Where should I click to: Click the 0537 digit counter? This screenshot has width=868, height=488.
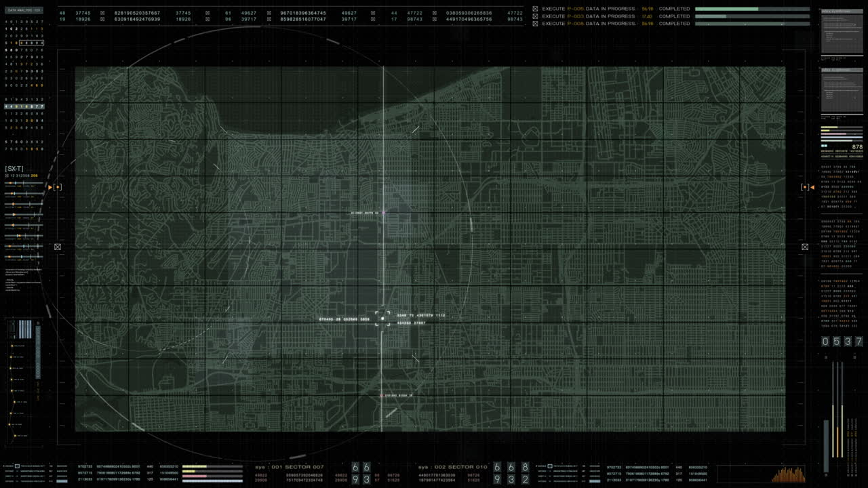[x=842, y=342]
